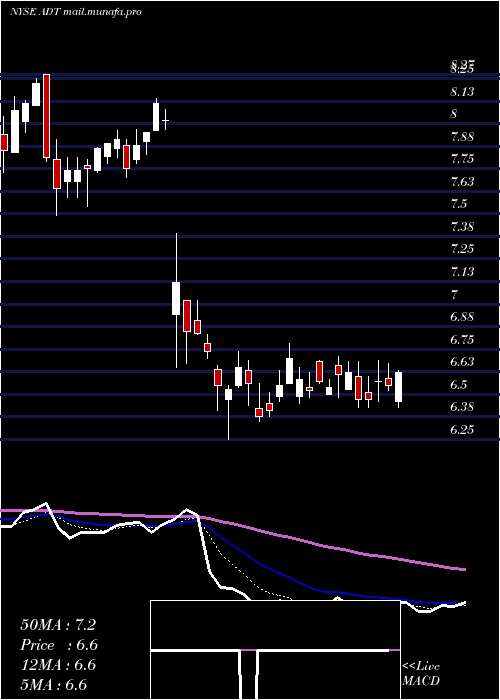Click the 5MA : 6.6 readout
Screen dimensions: 500x700
click(54, 685)
